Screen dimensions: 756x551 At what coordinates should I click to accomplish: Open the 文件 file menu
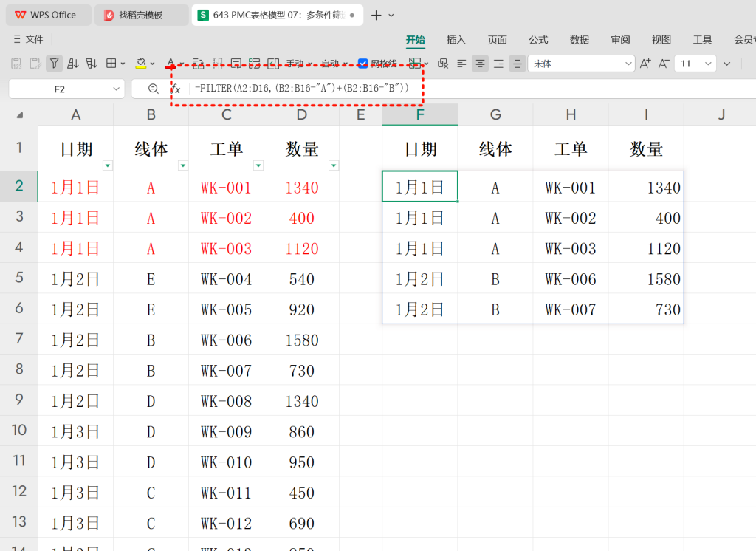(29, 39)
